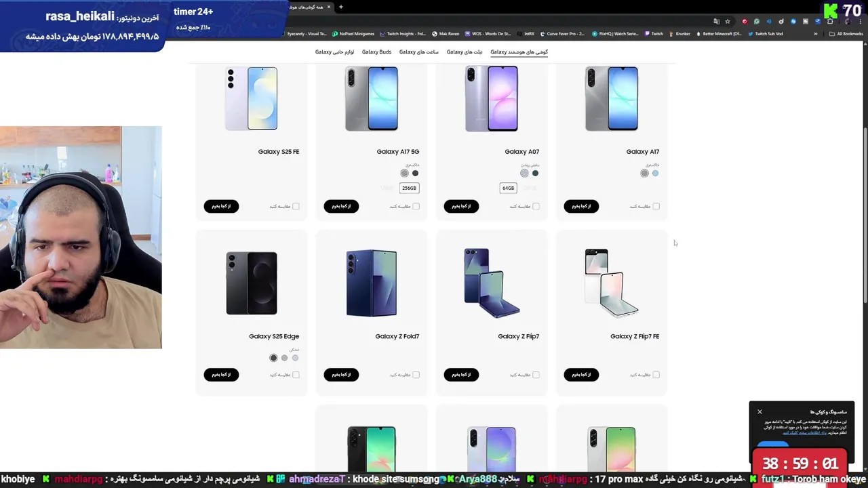Viewport: 868px width, 488px height.
Task: Pick the light purple swatch for Galaxy A07
Action: tap(524, 174)
